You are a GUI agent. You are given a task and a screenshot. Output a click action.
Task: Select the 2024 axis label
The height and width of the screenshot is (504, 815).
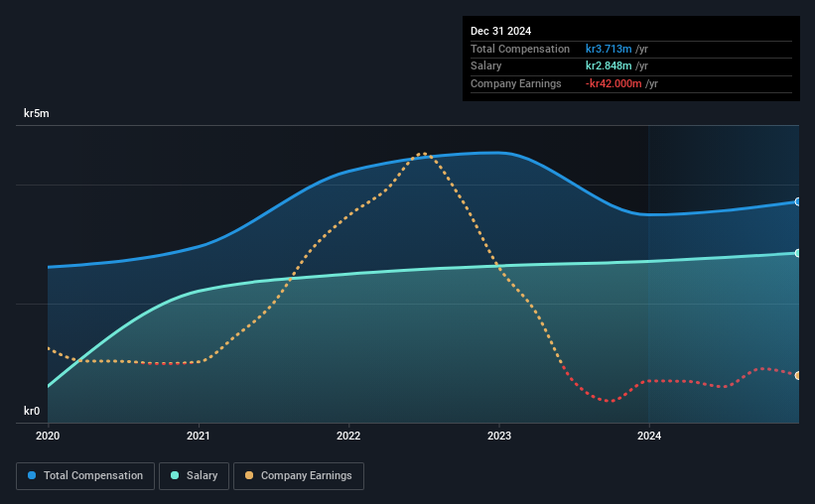pyautogui.click(x=649, y=436)
